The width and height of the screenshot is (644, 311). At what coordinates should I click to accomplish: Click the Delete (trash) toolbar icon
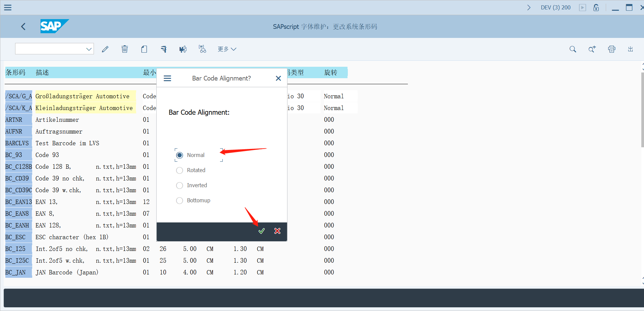tap(124, 49)
